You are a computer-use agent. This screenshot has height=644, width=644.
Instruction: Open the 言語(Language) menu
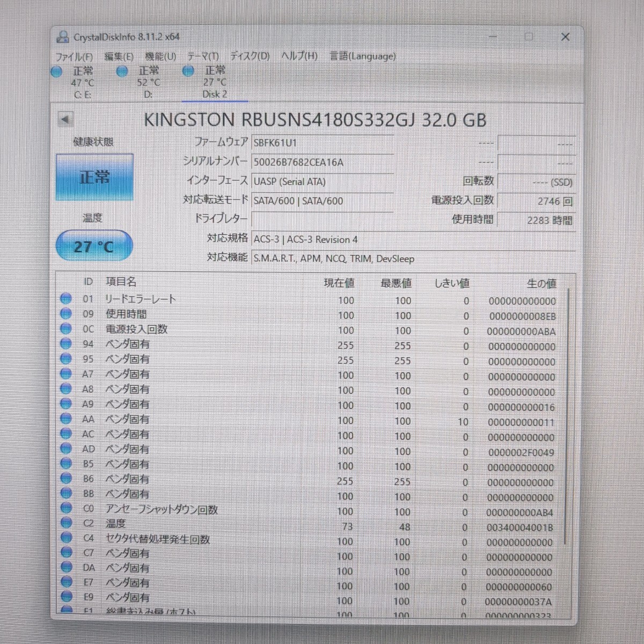[x=362, y=56]
